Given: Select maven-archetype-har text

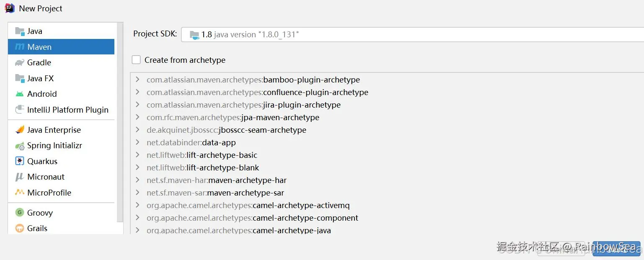Looking at the screenshot, I should (x=247, y=180).
